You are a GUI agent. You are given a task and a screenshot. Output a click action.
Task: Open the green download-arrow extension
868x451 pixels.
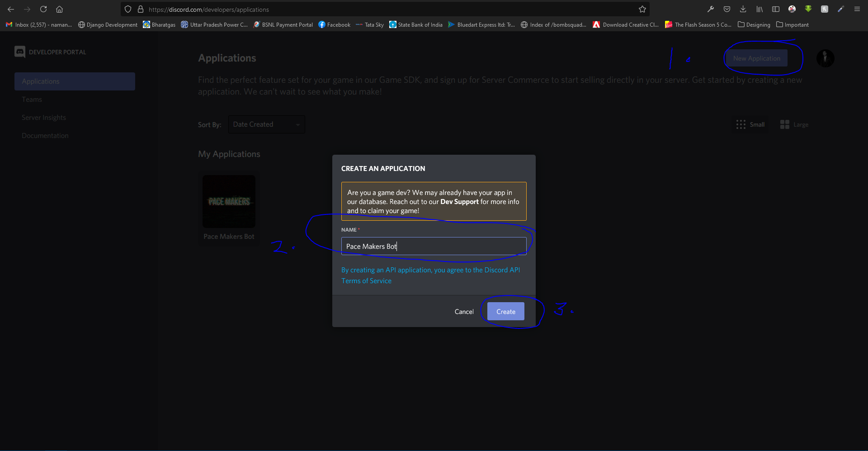[x=808, y=9]
